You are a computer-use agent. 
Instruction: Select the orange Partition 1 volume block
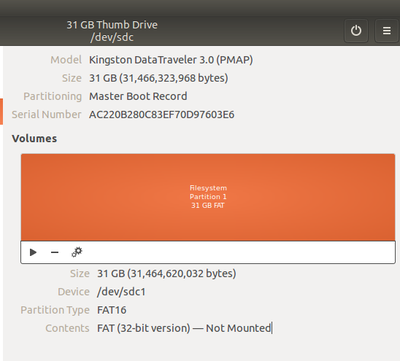(208, 197)
